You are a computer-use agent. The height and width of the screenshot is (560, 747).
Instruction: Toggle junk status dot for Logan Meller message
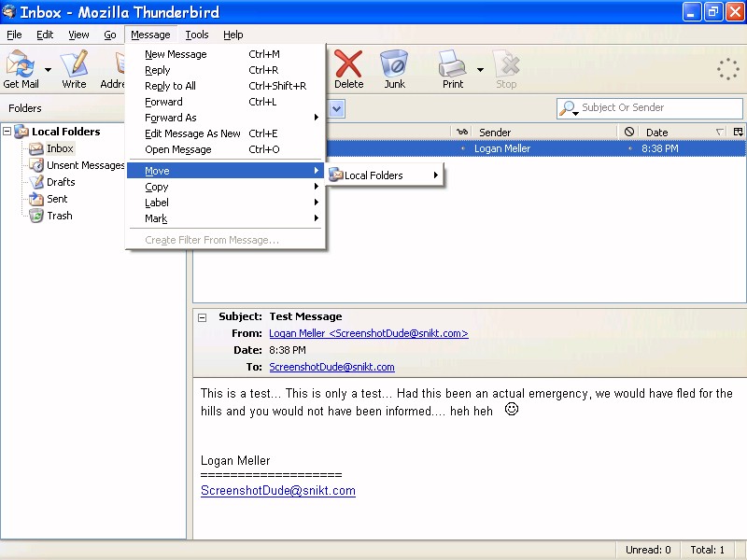click(x=629, y=148)
